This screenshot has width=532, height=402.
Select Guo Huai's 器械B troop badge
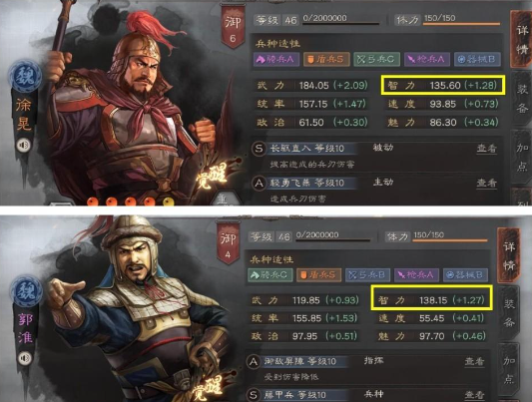click(x=465, y=275)
